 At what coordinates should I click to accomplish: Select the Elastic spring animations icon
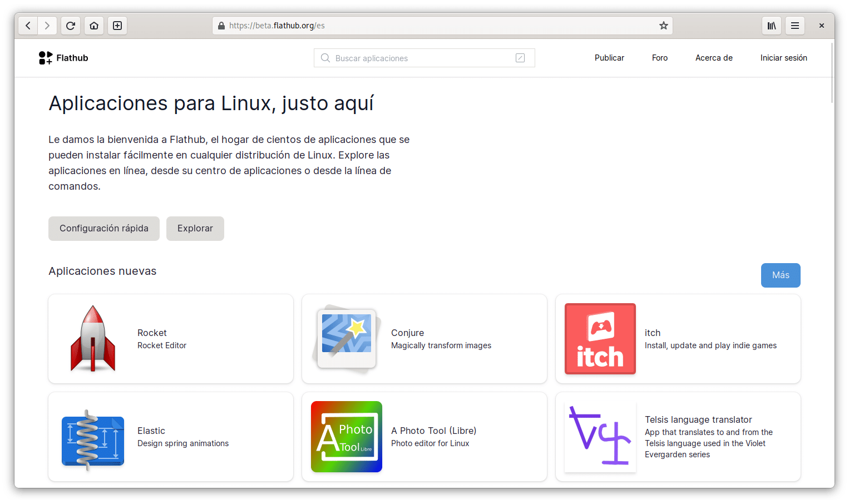pos(92,436)
